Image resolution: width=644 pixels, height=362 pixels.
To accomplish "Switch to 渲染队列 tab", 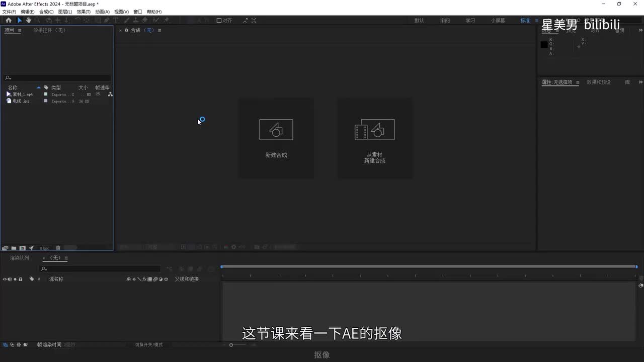I will click(20, 258).
